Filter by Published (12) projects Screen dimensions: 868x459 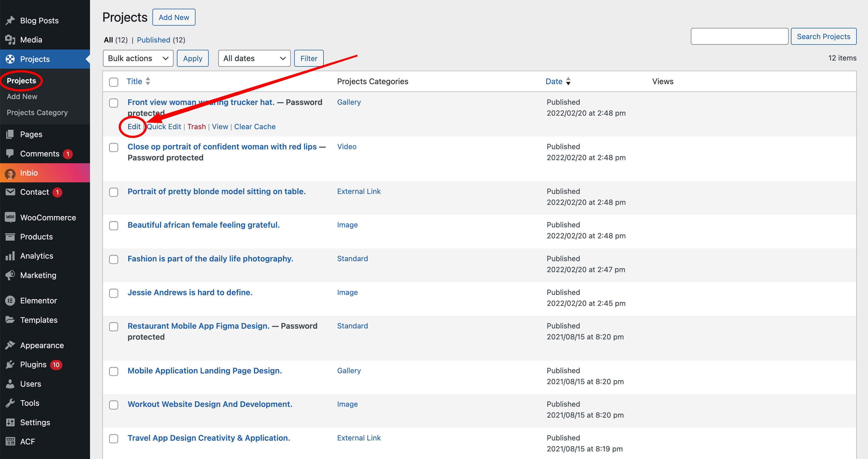(x=161, y=40)
